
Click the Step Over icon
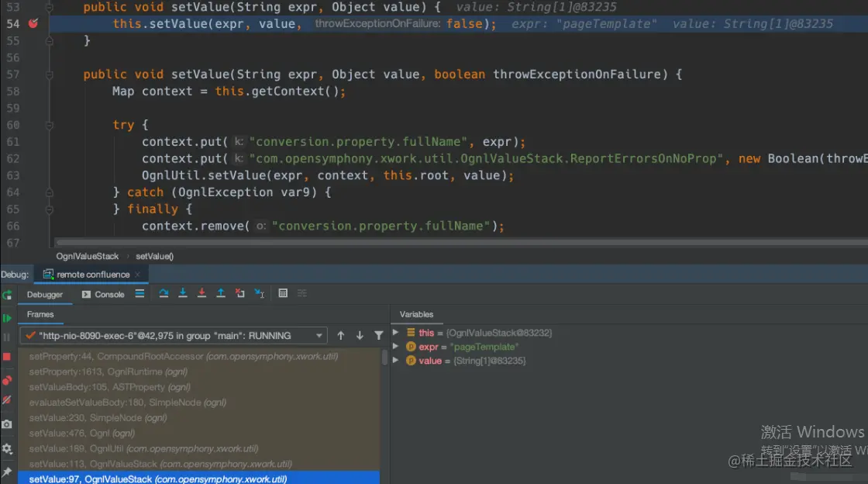(x=164, y=293)
